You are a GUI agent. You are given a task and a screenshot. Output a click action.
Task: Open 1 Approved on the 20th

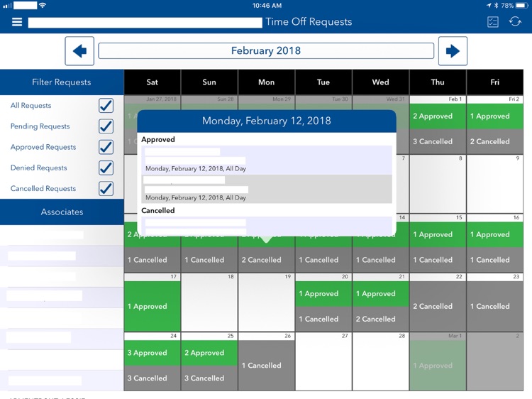(x=323, y=294)
